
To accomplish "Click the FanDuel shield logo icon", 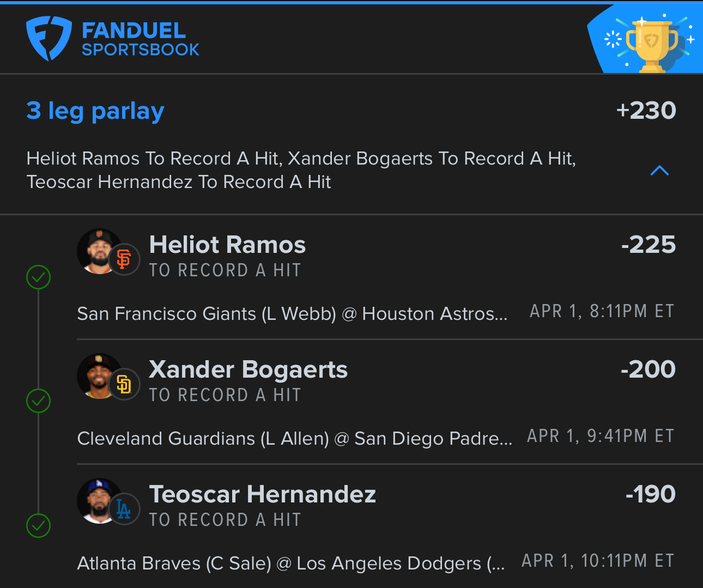I will [49, 38].
